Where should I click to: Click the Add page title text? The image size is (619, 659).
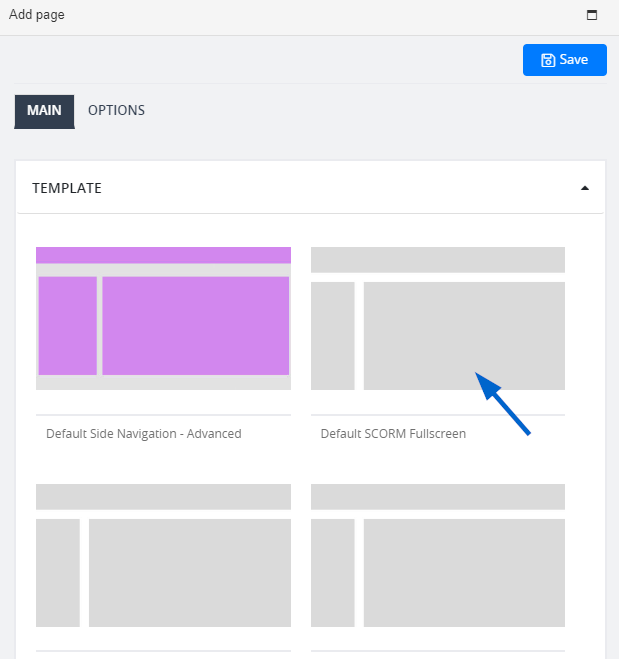coord(37,15)
